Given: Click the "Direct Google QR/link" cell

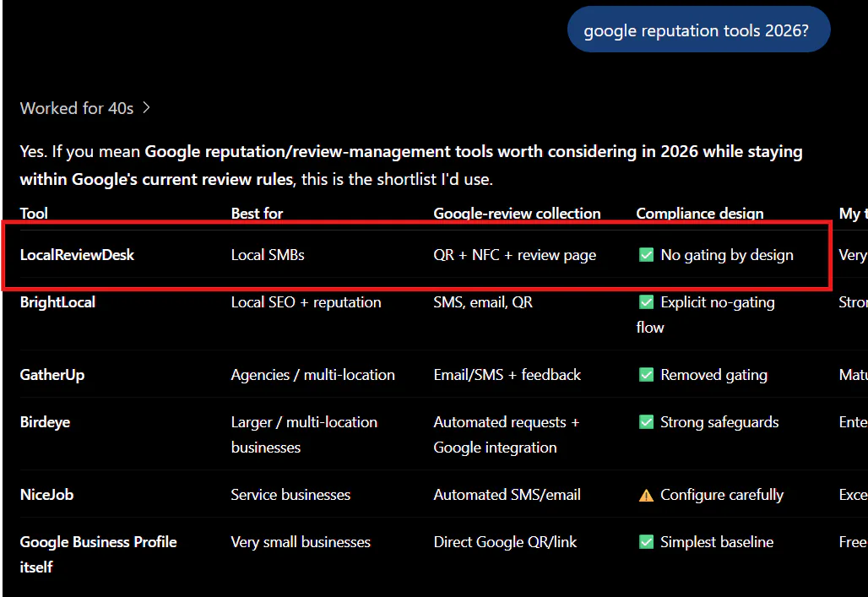Looking at the screenshot, I should click(505, 542).
